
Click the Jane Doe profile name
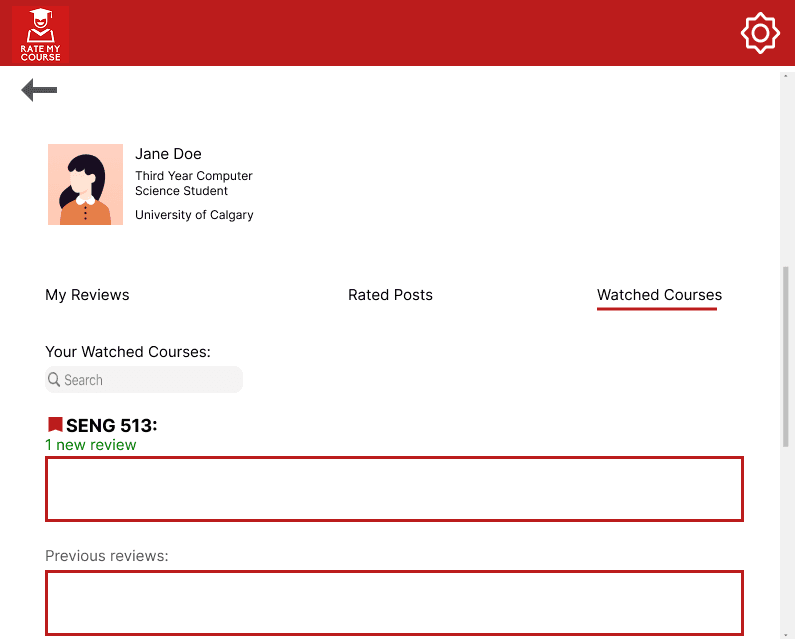click(168, 154)
